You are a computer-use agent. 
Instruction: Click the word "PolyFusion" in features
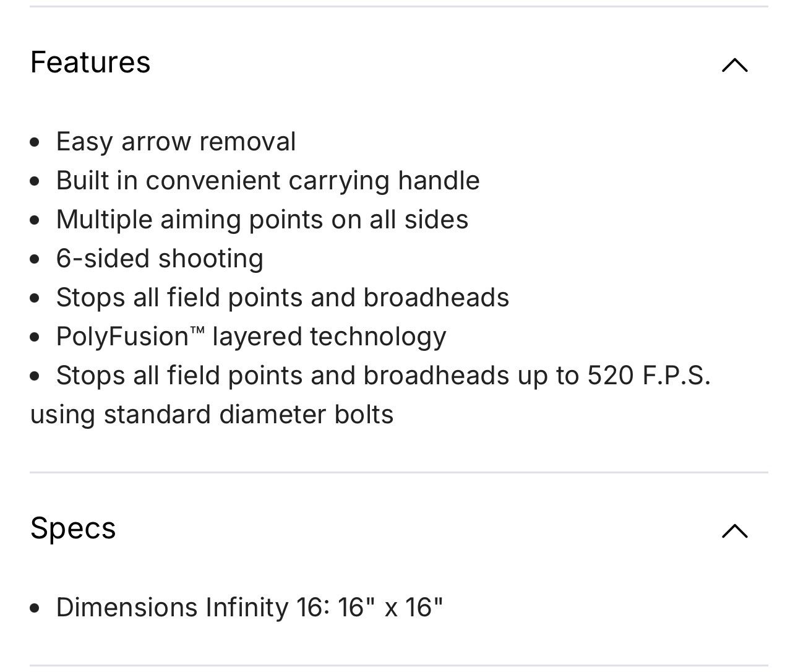[x=122, y=337]
